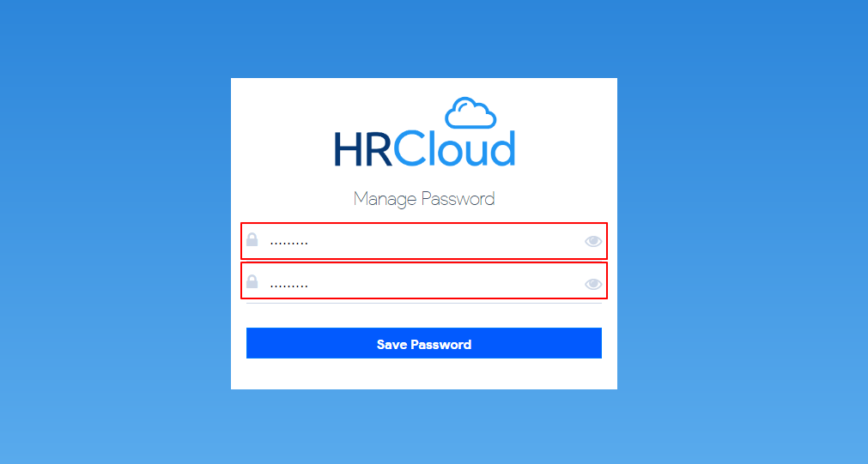The height and width of the screenshot is (464, 868).
Task: Click empty space between the two lock icons
Action: (x=252, y=261)
